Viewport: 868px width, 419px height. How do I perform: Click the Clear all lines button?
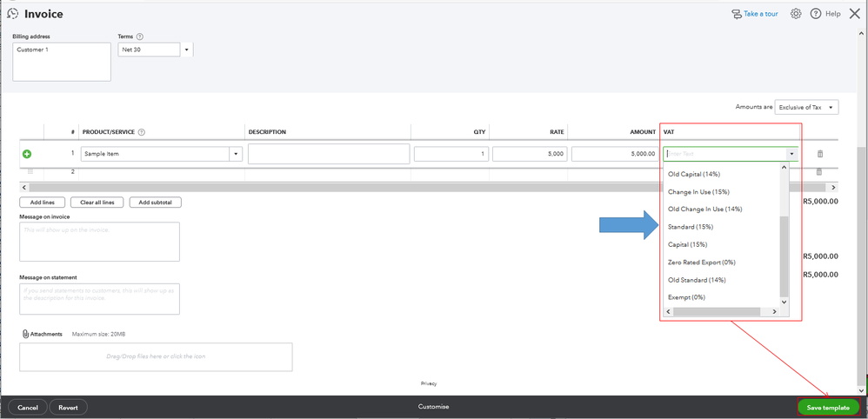tap(97, 203)
